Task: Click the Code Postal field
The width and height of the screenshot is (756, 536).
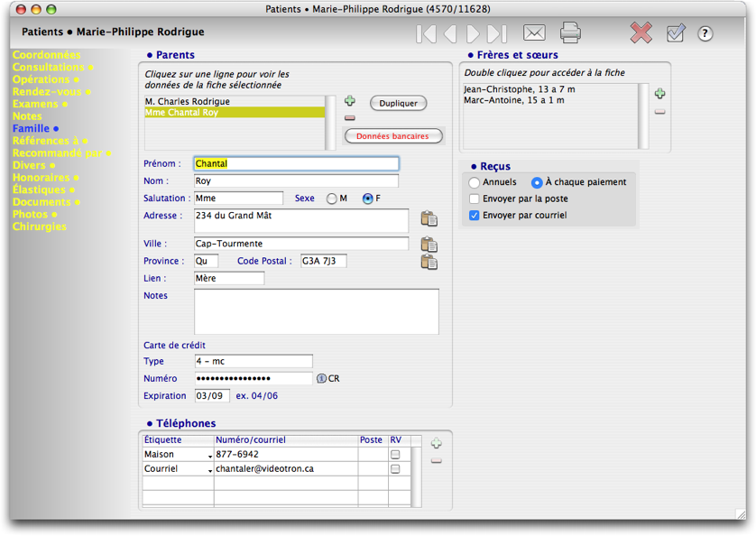Action: click(324, 261)
